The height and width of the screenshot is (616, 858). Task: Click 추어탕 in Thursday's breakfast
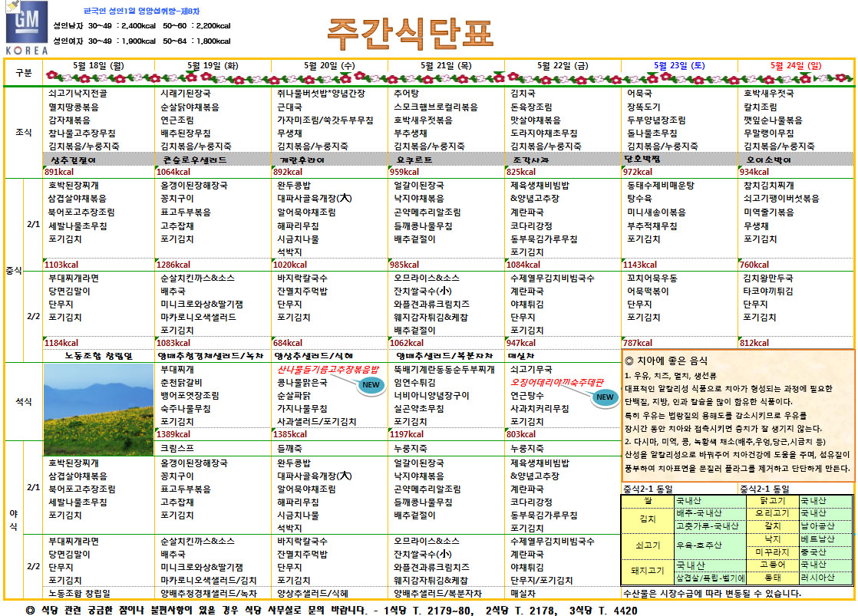pyautogui.click(x=406, y=93)
